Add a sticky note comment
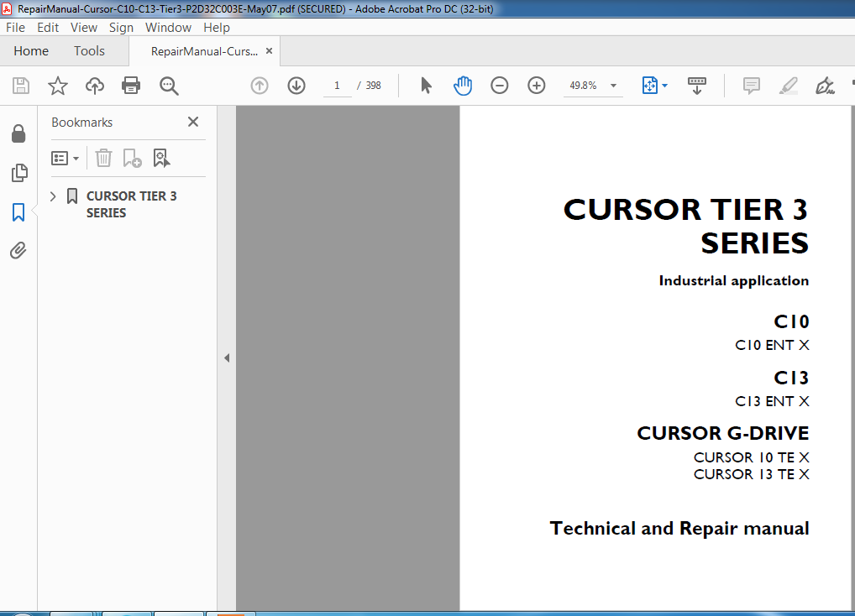The height and width of the screenshot is (616, 855). (752, 86)
